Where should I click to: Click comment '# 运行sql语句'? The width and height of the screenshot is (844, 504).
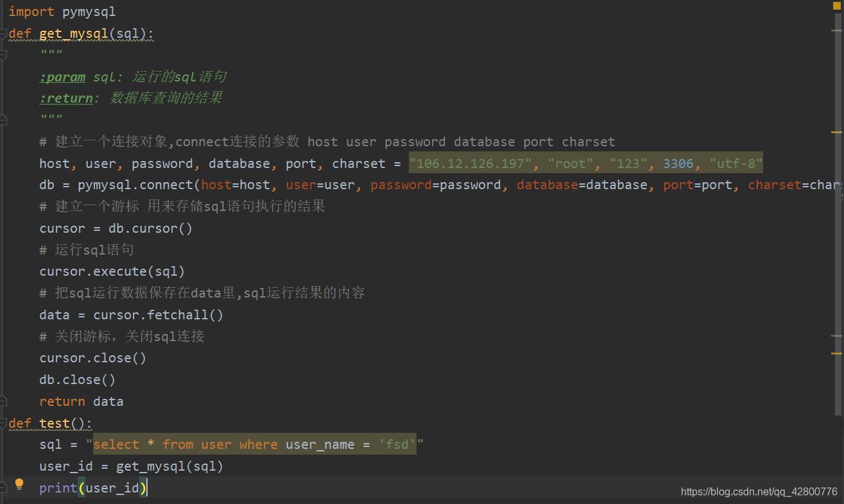coord(87,250)
